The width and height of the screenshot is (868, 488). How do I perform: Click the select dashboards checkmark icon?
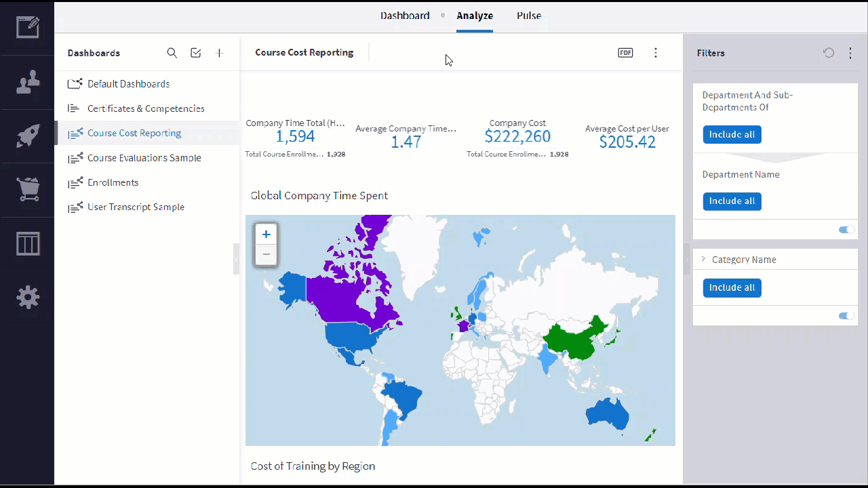pyautogui.click(x=196, y=53)
